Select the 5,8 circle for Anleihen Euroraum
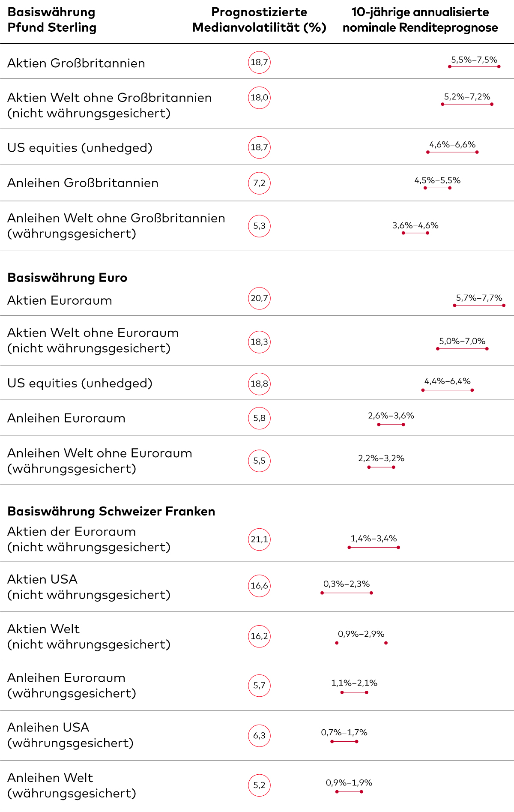This screenshot has width=514, height=812. pyautogui.click(x=259, y=418)
